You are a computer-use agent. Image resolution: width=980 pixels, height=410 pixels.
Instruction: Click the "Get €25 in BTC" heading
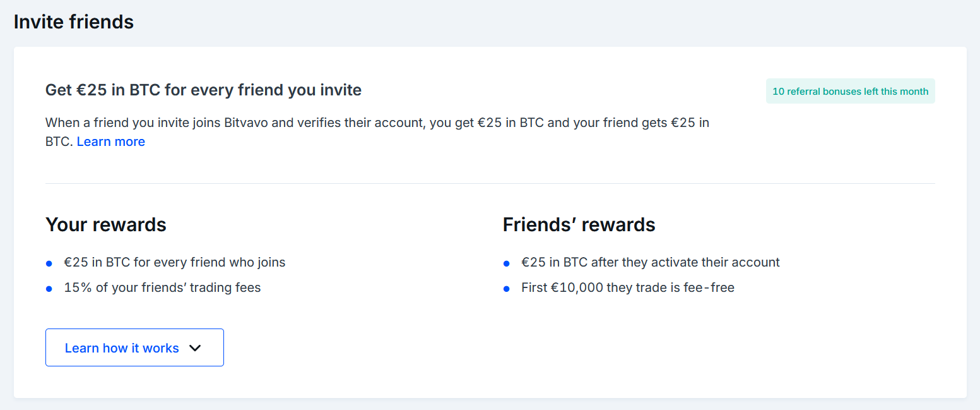(203, 90)
